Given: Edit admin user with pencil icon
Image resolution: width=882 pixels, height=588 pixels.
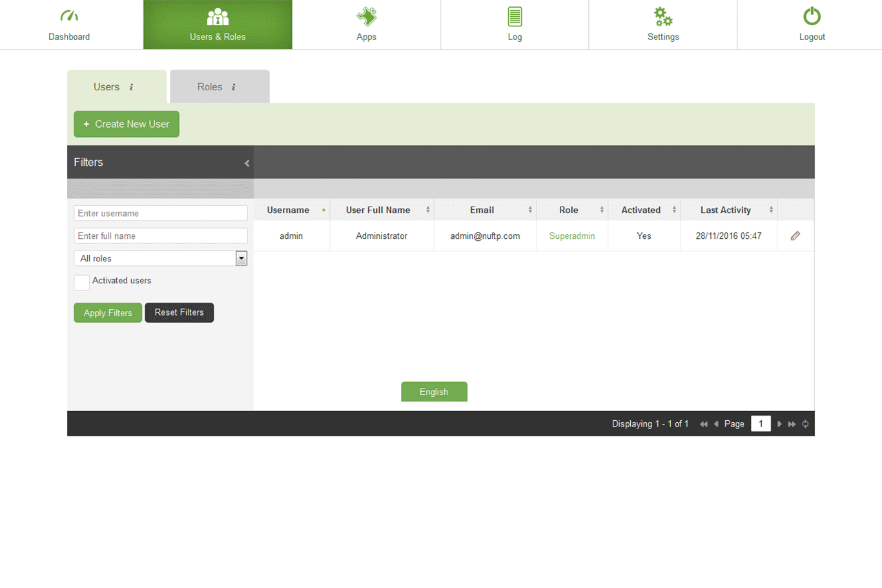Looking at the screenshot, I should coord(795,236).
